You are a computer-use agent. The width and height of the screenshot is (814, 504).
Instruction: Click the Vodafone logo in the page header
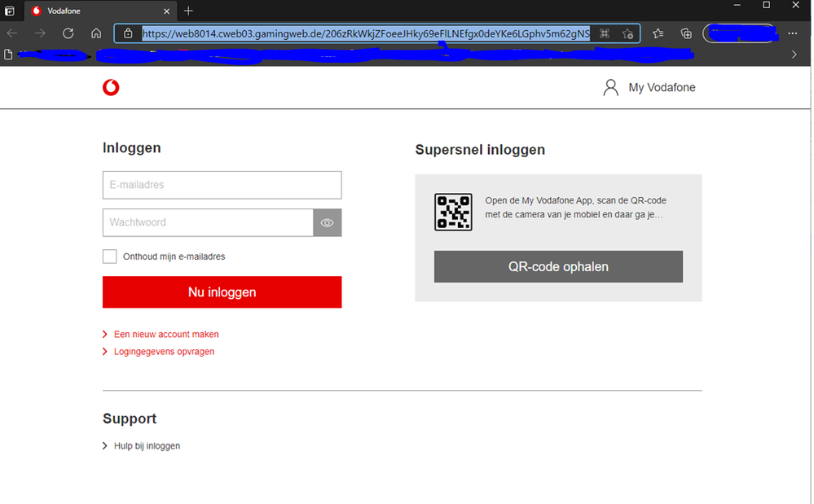click(x=111, y=87)
